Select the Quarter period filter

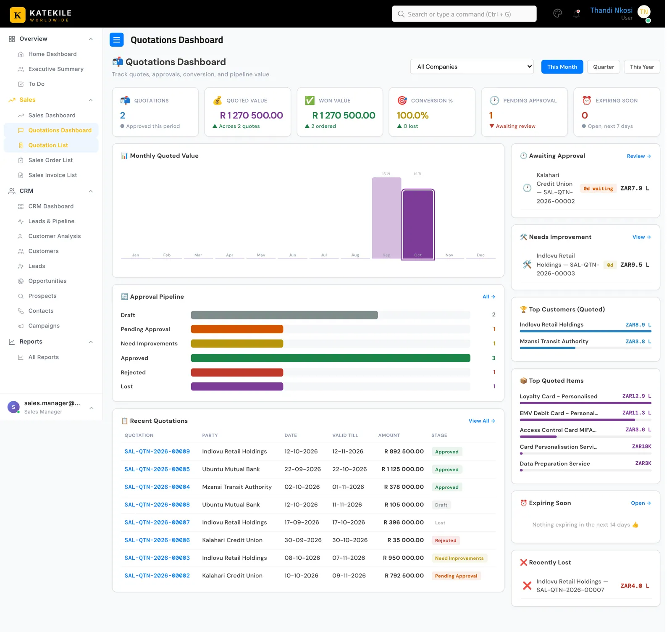[603, 67]
